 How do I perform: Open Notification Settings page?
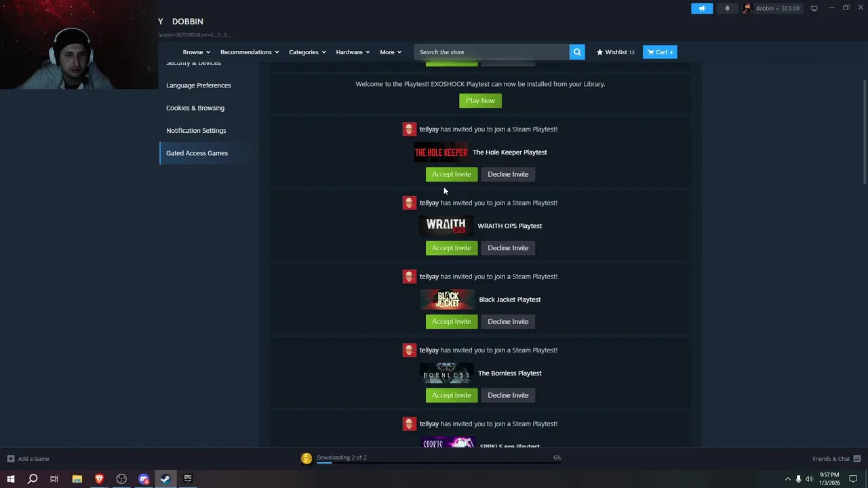tap(196, 130)
